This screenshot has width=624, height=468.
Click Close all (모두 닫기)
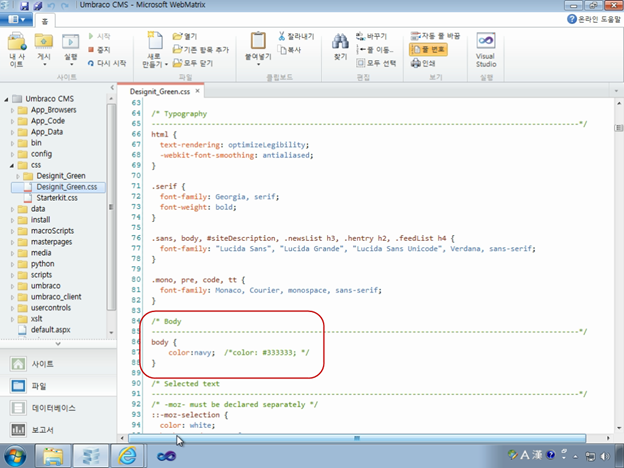pyautogui.click(x=193, y=63)
